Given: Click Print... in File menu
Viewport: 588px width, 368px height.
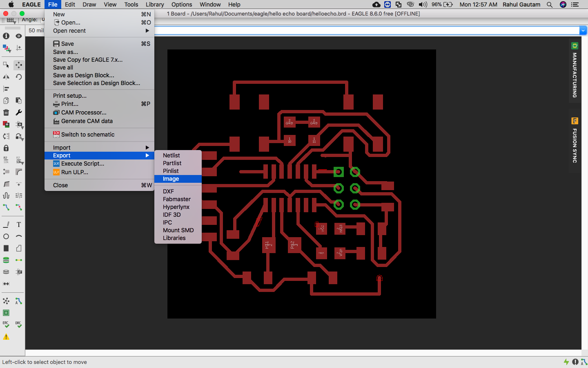Looking at the screenshot, I should point(99,104).
